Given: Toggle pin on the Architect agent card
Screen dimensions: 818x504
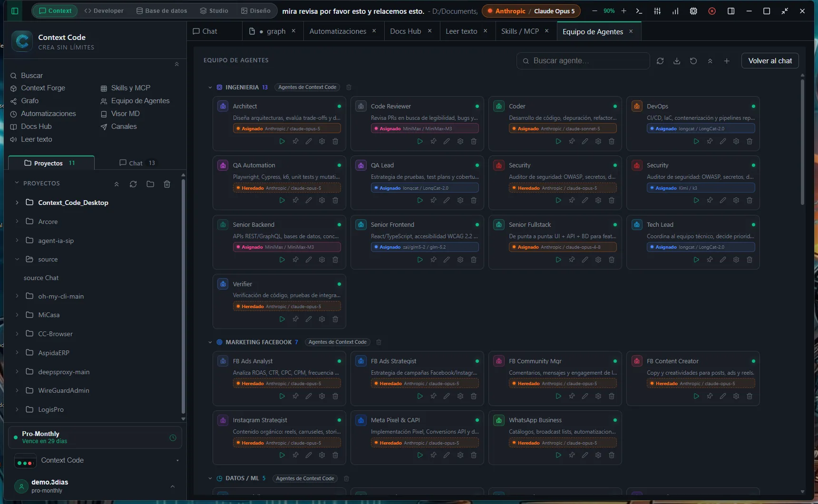Looking at the screenshot, I should pyautogui.click(x=295, y=141).
